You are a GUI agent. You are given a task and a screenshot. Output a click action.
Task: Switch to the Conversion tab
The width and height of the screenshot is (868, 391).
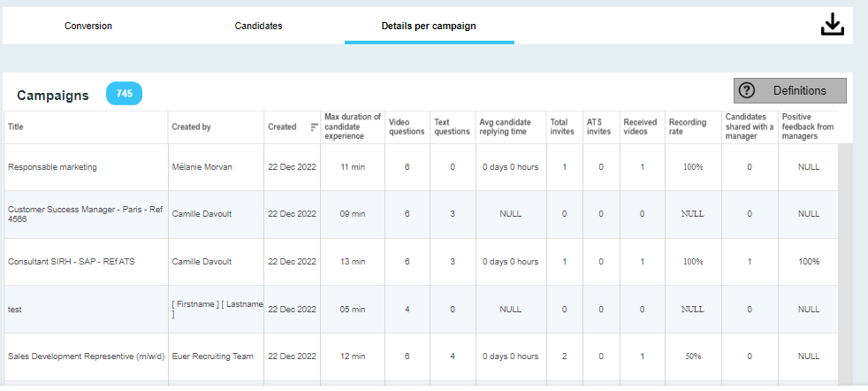(88, 26)
